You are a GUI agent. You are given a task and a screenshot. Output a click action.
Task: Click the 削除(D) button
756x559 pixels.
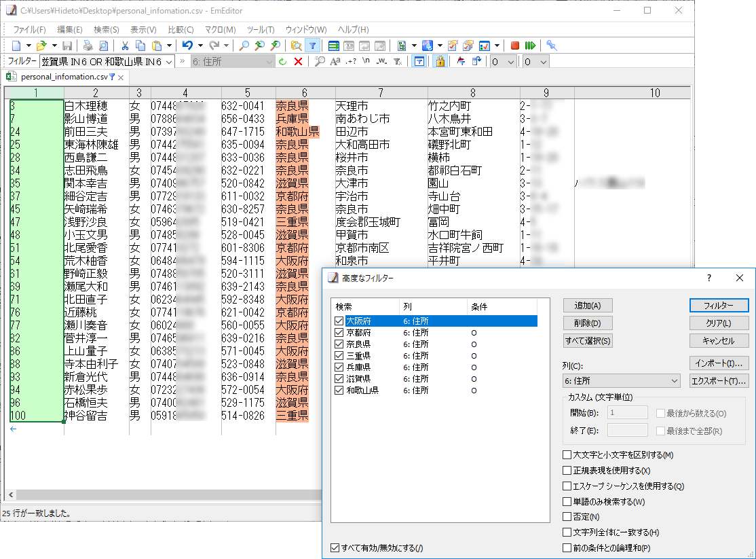pyautogui.click(x=588, y=323)
